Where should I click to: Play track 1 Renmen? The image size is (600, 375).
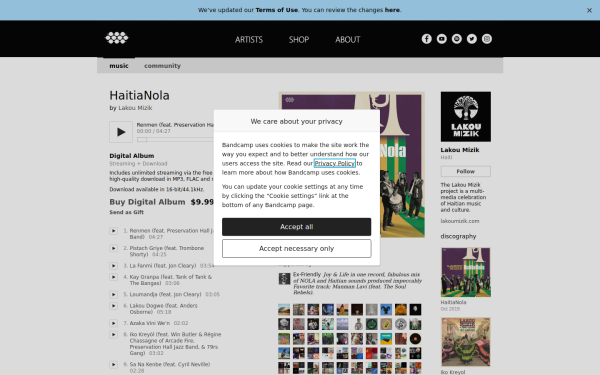[x=114, y=231]
